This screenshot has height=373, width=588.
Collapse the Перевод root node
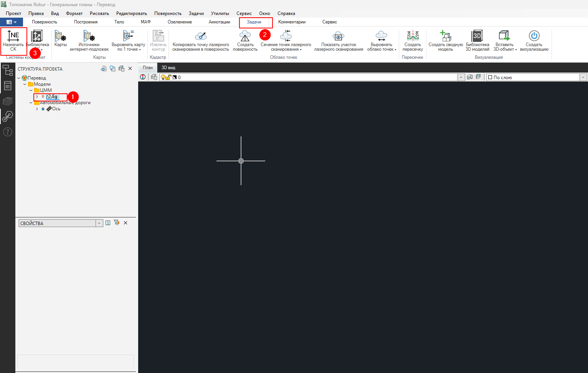18,78
